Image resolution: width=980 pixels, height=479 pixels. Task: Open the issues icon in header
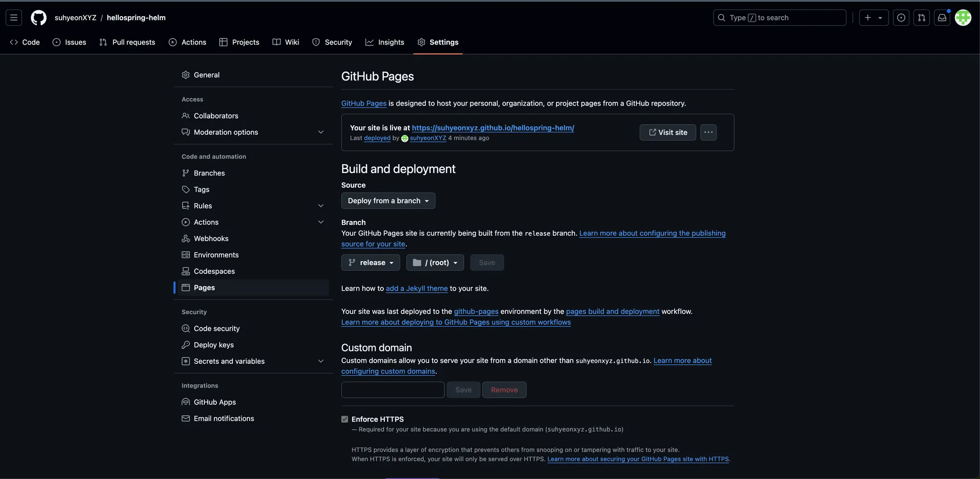click(901, 18)
